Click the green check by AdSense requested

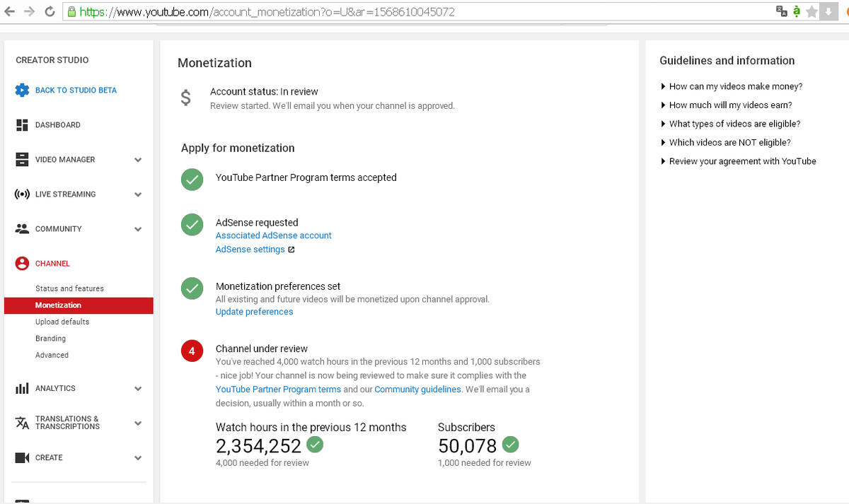click(192, 225)
